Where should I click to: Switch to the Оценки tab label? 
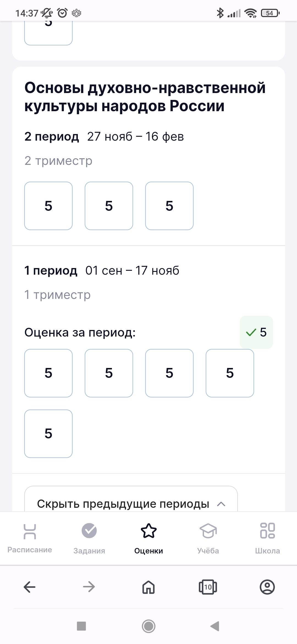(148, 551)
